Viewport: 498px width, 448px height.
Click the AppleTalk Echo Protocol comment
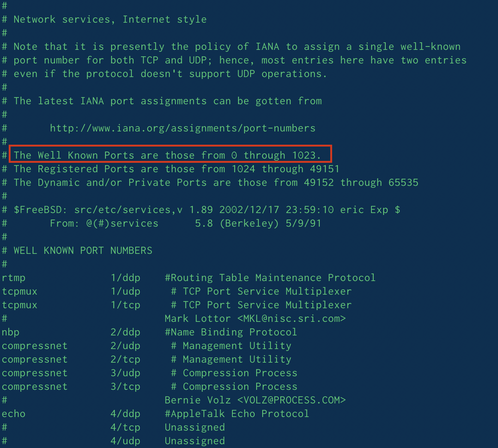[237, 414]
